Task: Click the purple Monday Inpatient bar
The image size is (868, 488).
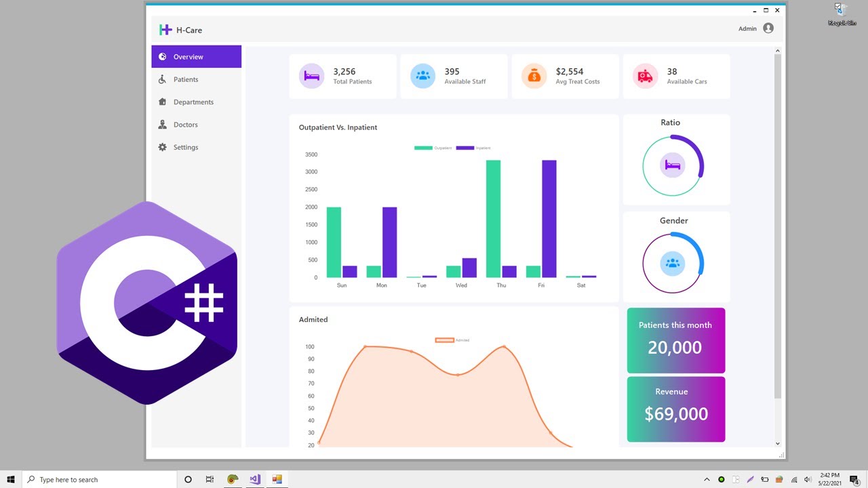Action: click(x=390, y=243)
